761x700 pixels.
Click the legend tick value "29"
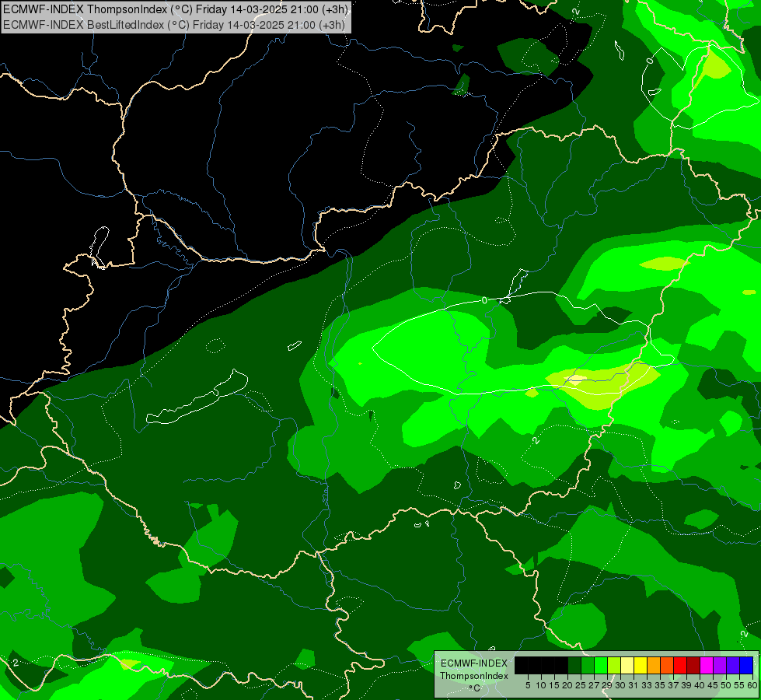pos(607,685)
